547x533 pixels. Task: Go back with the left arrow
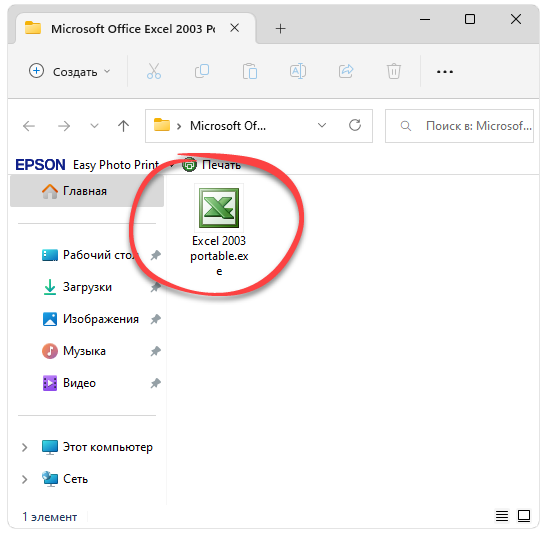tap(29, 126)
